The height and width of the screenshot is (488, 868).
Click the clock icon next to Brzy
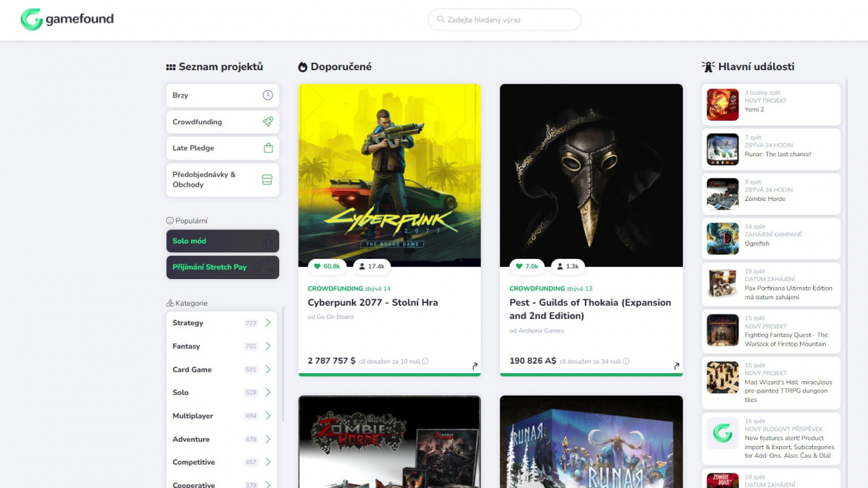pos(268,95)
